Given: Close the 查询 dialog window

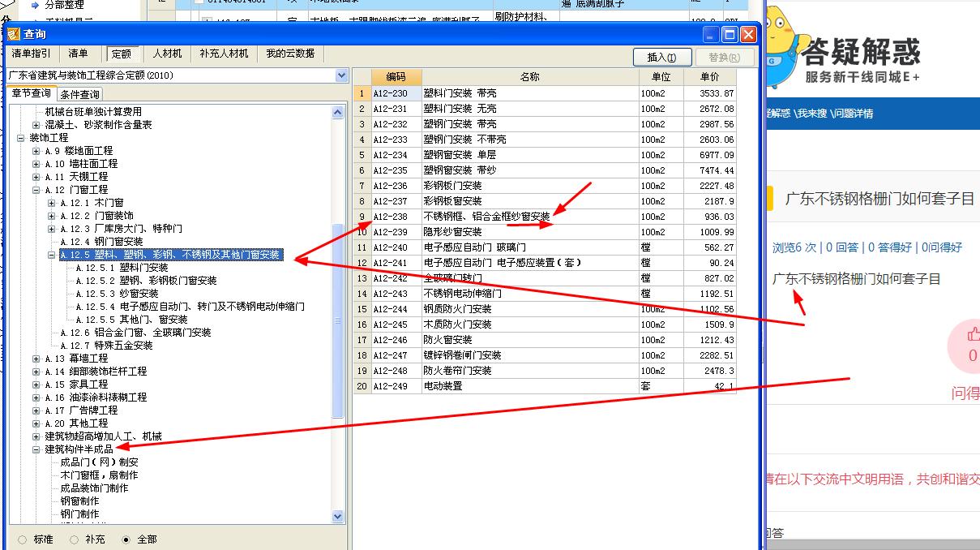Looking at the screenshot, I should point(748,34).
